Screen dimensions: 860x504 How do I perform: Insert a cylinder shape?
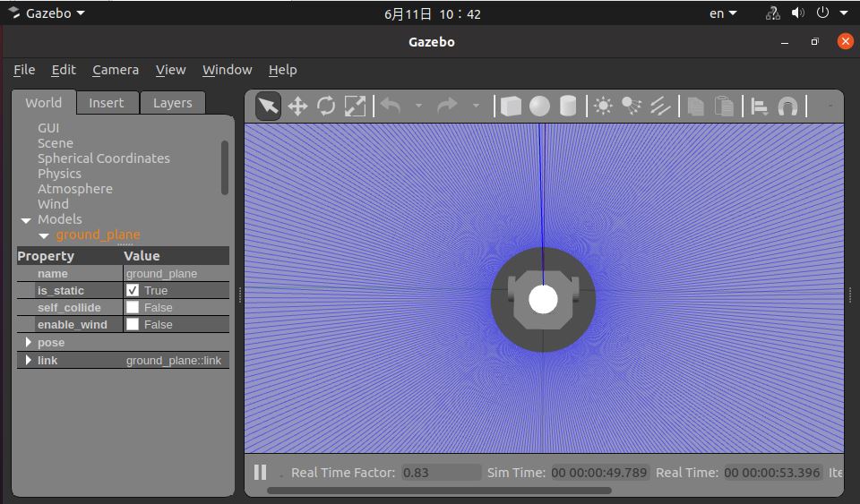[x=568, y=106]
